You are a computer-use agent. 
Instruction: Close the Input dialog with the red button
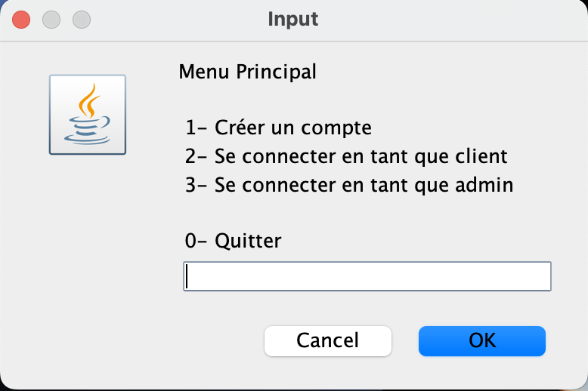point(22,19)
